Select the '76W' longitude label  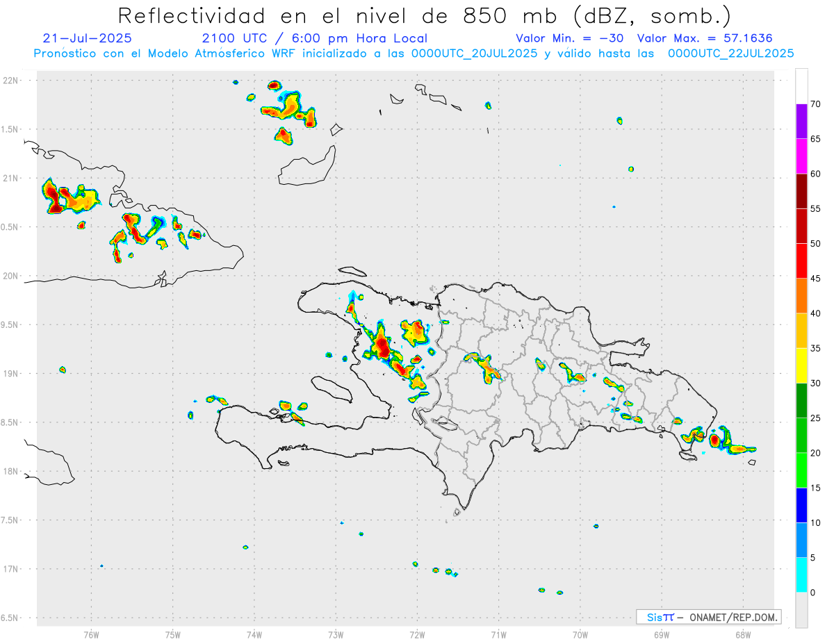(91, 634)
